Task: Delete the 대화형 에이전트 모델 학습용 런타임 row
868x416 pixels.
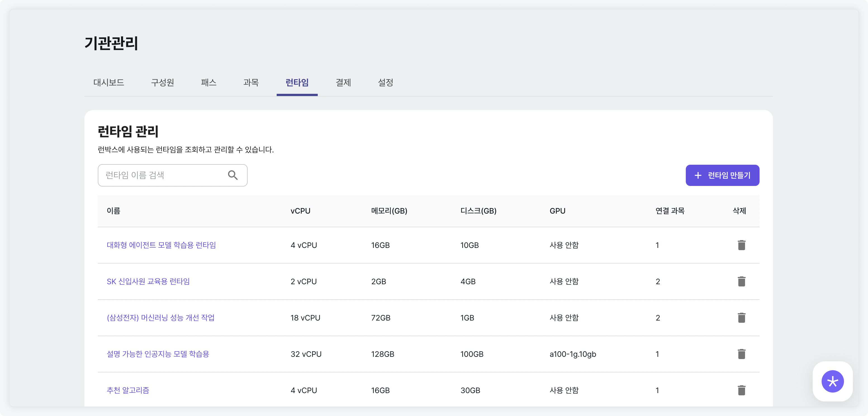Action: pos(741,245)
